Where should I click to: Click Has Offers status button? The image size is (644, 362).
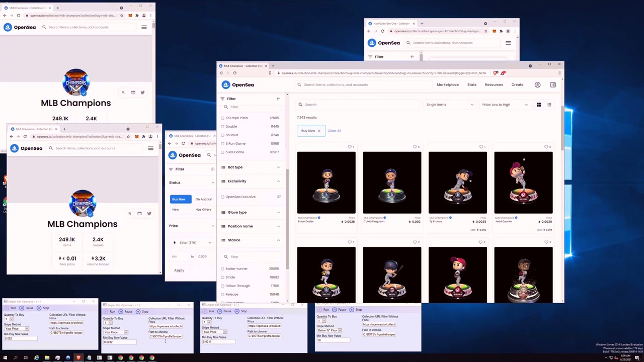pyautogui.click(x=203, y=209)
